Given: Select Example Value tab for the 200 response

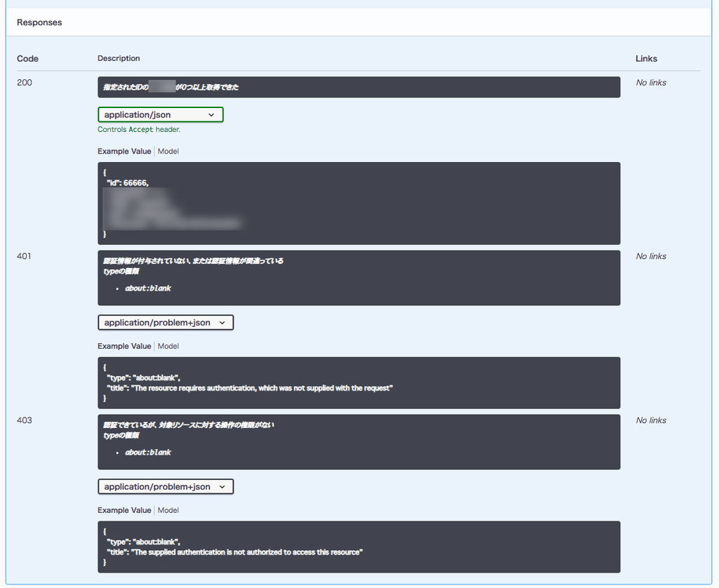Looking at the screenshot, I should click(x=124, y=152).
